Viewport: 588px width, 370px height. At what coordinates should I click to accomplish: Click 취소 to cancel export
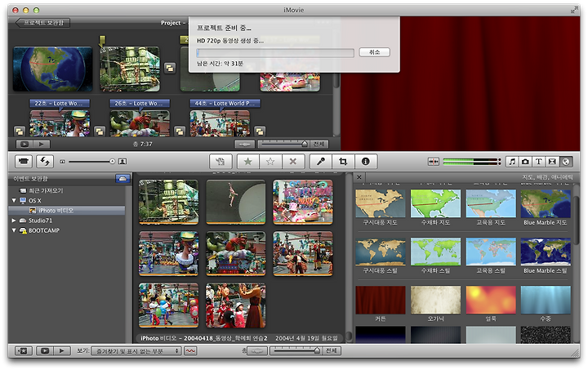click(x=374, y=52)
